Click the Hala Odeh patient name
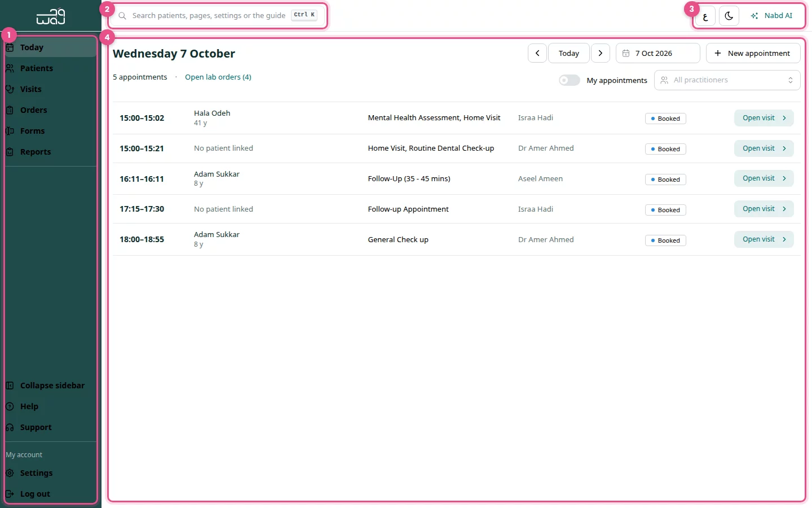 tap(212, 113)
